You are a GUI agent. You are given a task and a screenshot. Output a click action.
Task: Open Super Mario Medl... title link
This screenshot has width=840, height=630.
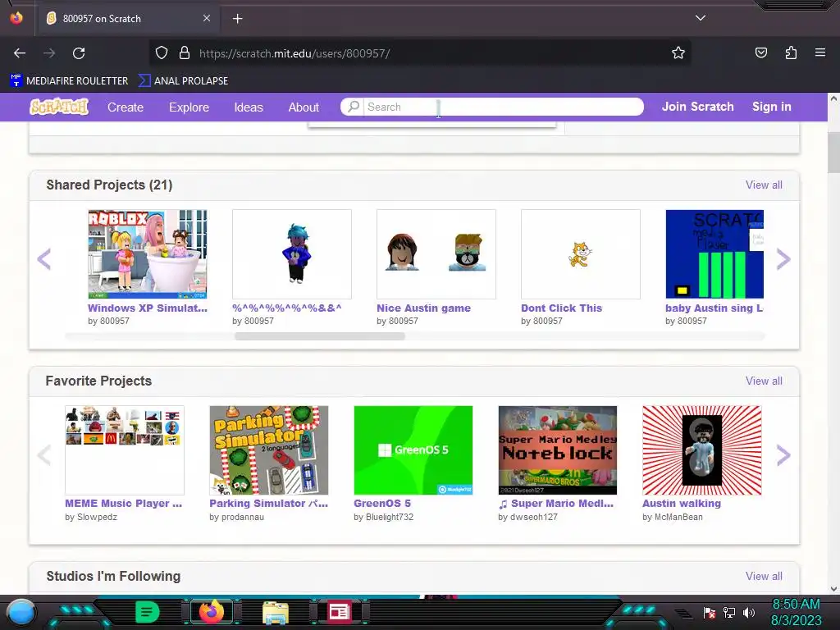click(x=556, y=504)
